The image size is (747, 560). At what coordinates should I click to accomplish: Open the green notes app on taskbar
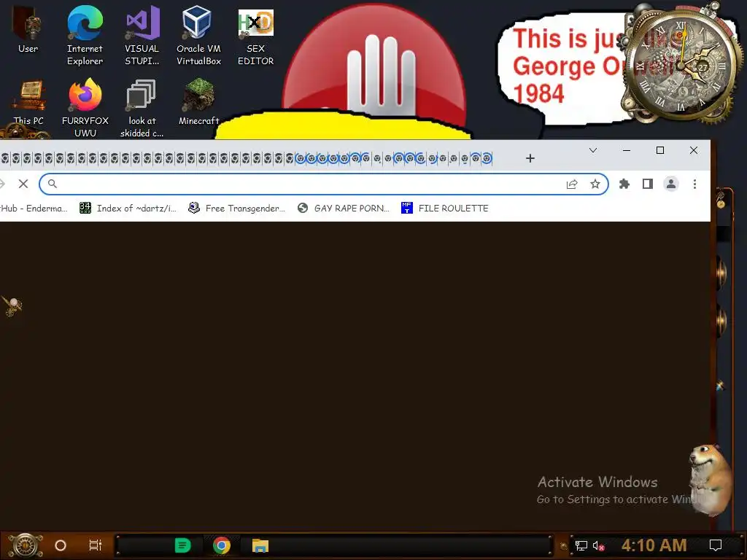[182, 545]
